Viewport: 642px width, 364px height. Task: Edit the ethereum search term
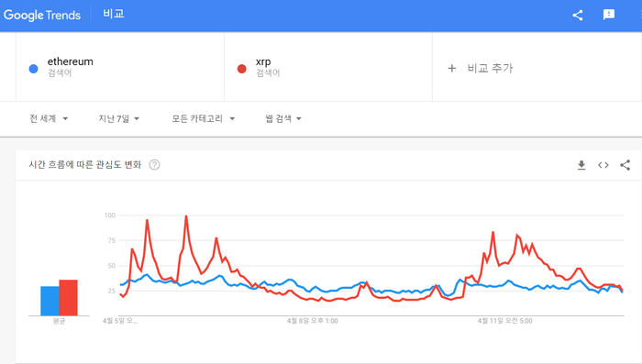(x=71, y=61)
